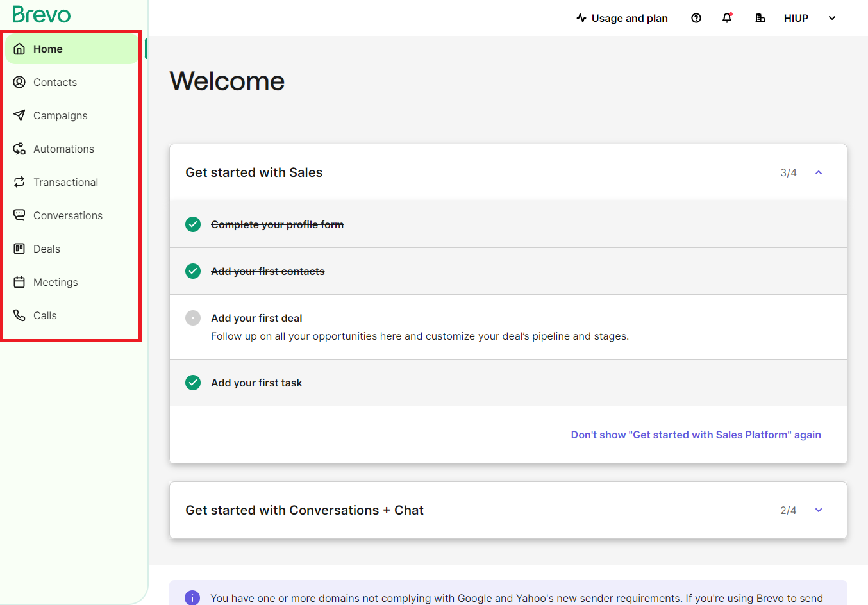Expand the Get started with Conversations + Chat section
The height and width of the screenshot is (605, 868).
819,510
